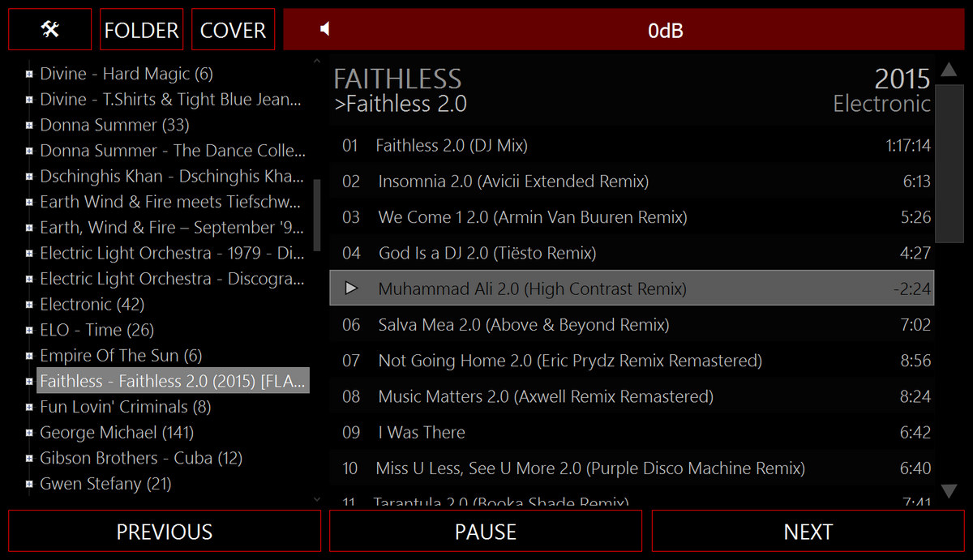Click the 2015 year label

point(902,79)
